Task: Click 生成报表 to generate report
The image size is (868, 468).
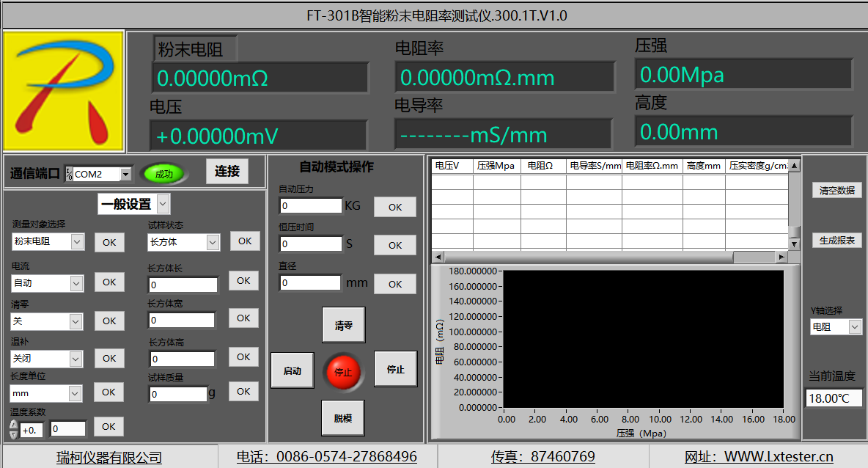Action: pyautogui.click(x=836, y=241)
